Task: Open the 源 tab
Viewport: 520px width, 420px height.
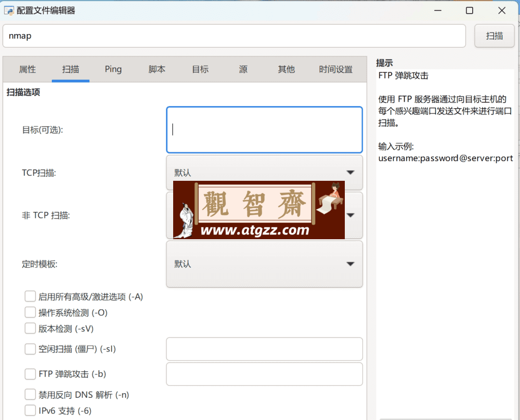Action: click(243, 70)
